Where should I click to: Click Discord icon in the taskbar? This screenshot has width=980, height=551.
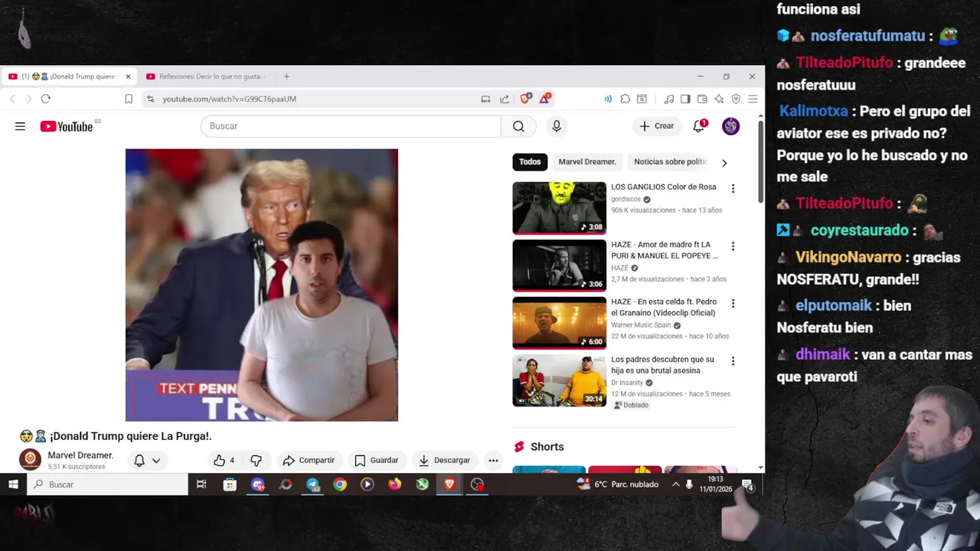[x=258, y=484]
